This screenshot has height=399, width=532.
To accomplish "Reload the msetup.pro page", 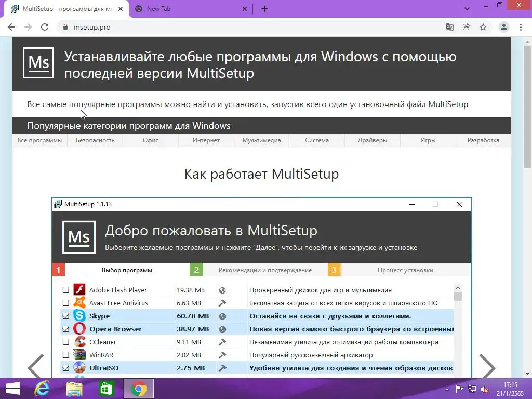I will 45,27.
